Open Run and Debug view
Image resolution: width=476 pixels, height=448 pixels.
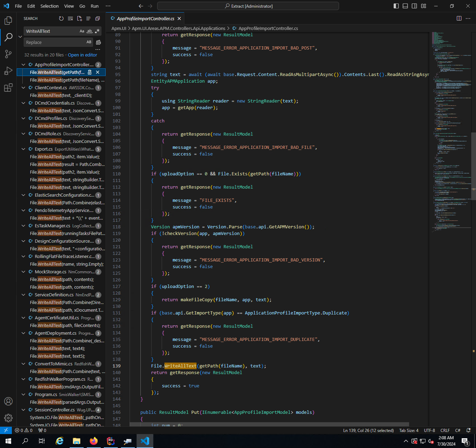8,71
